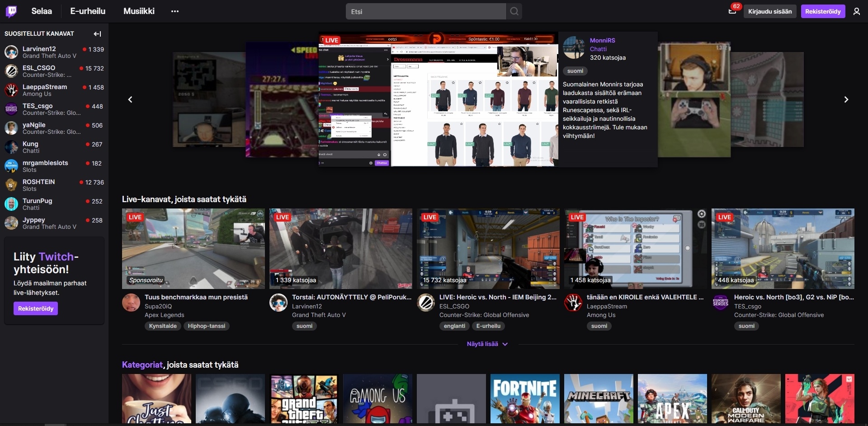Open TES_csgo stream thumbnail with 448 viewers

pos(783,249)
